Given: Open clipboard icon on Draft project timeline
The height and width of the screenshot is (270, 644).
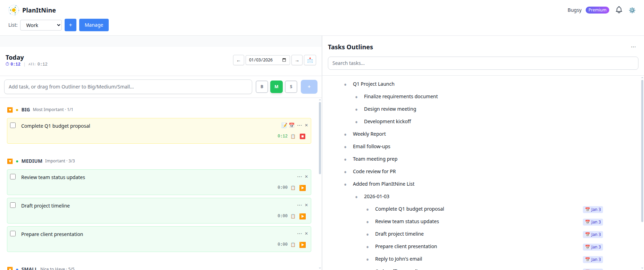Looking at the screenshot, I should click(293, 216).
